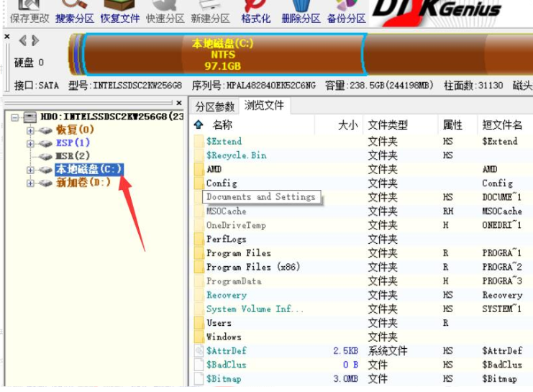This screenshot has width=533, height=392.
Task: Sort files by 大小 column header
Action: tap(347, 125)
